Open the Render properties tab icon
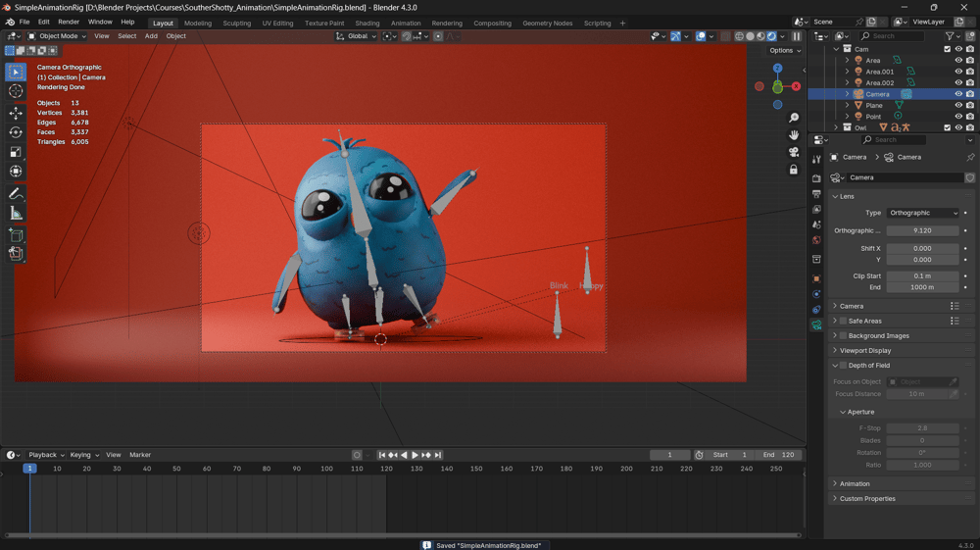980x550 pixels. pos(816,178)
